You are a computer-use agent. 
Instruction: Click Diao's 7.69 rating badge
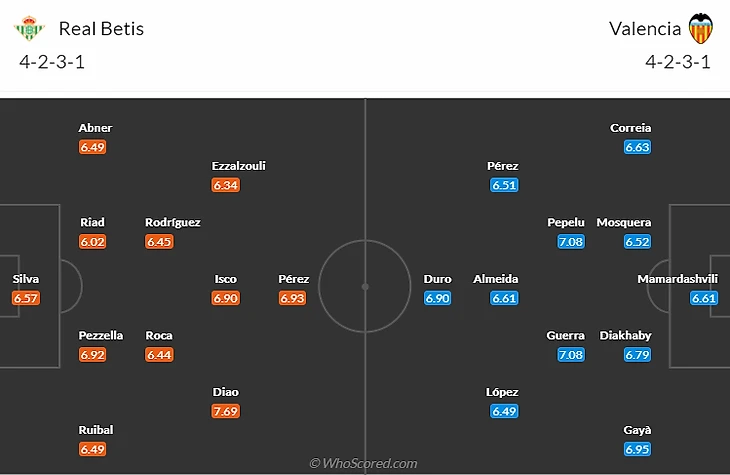point(226,411)
